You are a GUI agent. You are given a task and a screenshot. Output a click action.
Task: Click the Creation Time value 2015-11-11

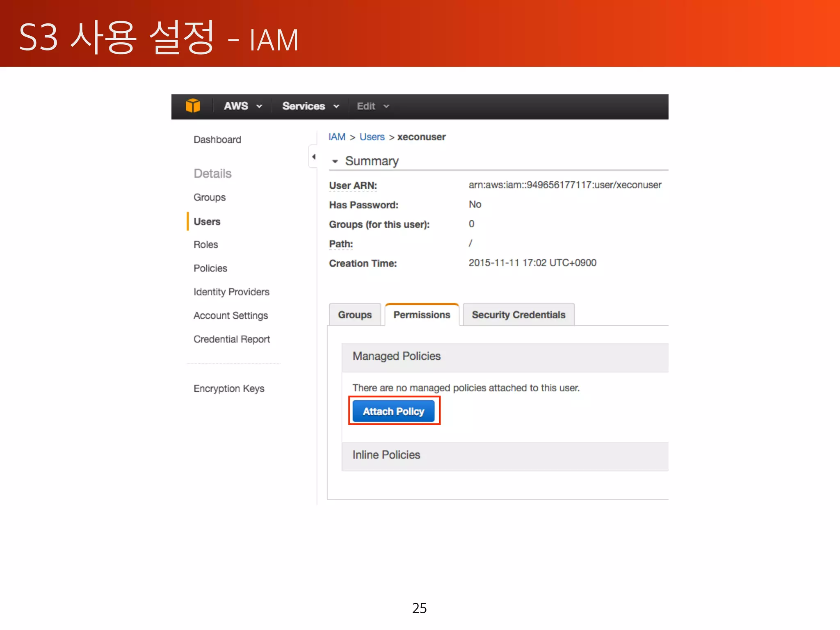(532, 263)
